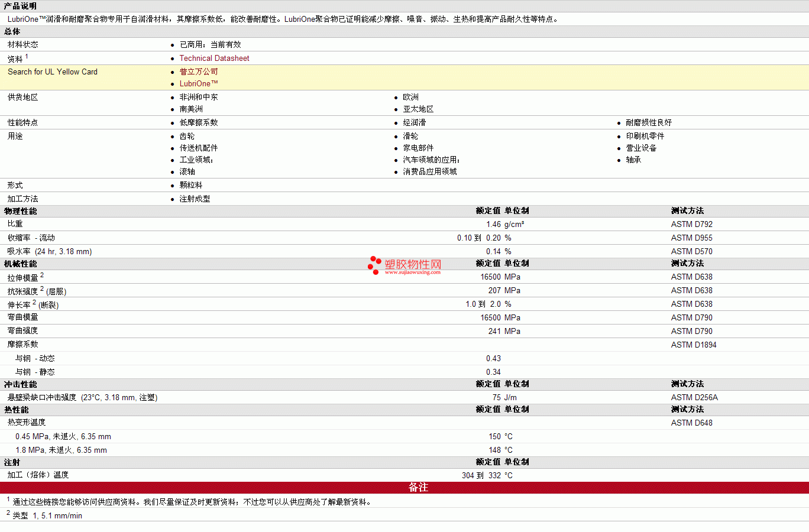The height and width of the screenshot is (532, 809).
Task: Select the 传送机配件 use entry
Action: 199,148
